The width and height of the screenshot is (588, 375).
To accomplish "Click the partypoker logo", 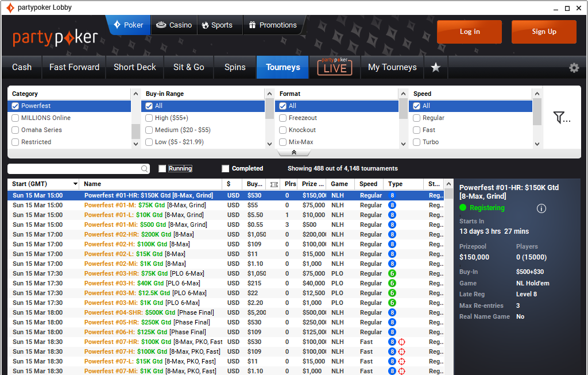I will pos(55,37).
